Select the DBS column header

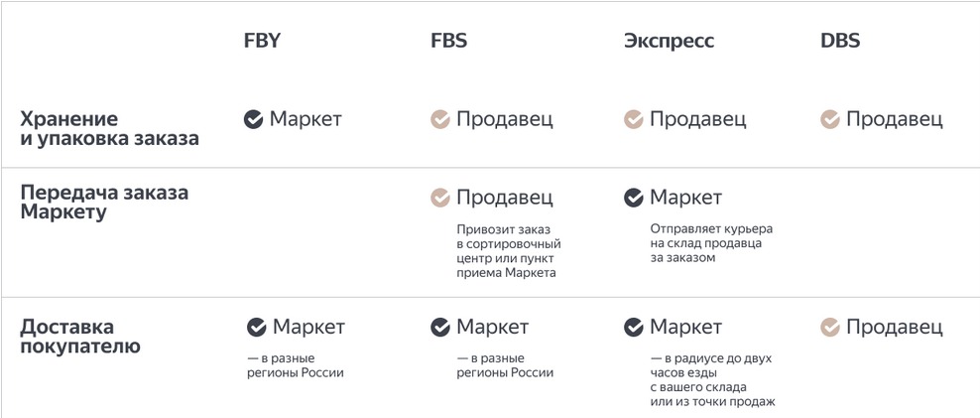tap(840, 41)
